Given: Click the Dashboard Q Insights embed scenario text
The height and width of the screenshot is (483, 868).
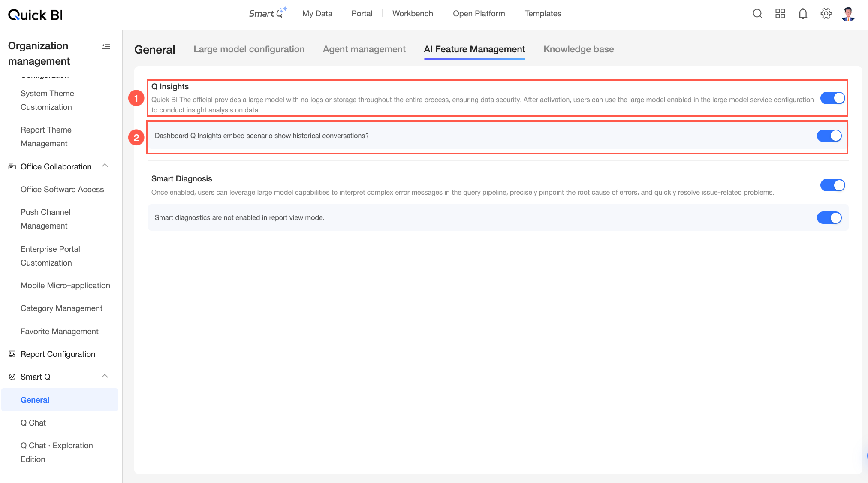Looking at the screenshot, I should click(x=262, y=136).
